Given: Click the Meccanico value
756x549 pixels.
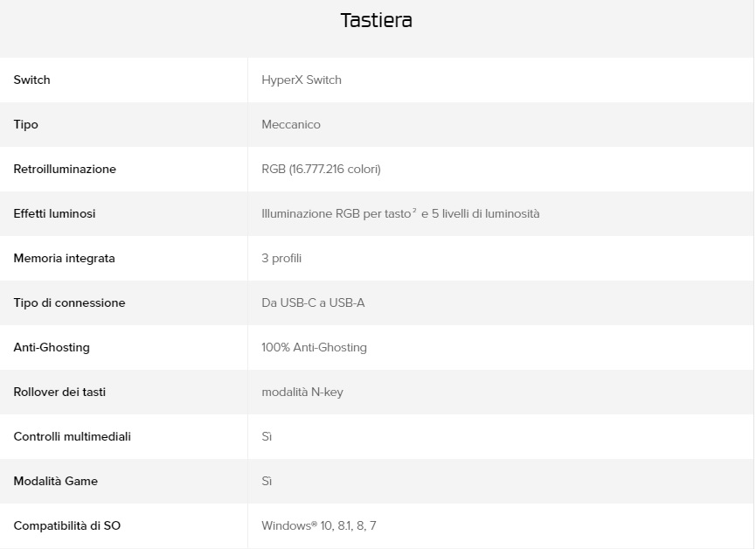Looking at the screenshot, I should tap(291, 125).
